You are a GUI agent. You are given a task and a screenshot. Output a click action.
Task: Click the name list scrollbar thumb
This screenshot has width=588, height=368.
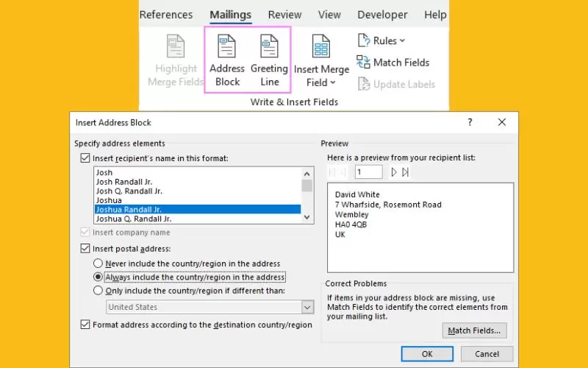click(306, 185)
